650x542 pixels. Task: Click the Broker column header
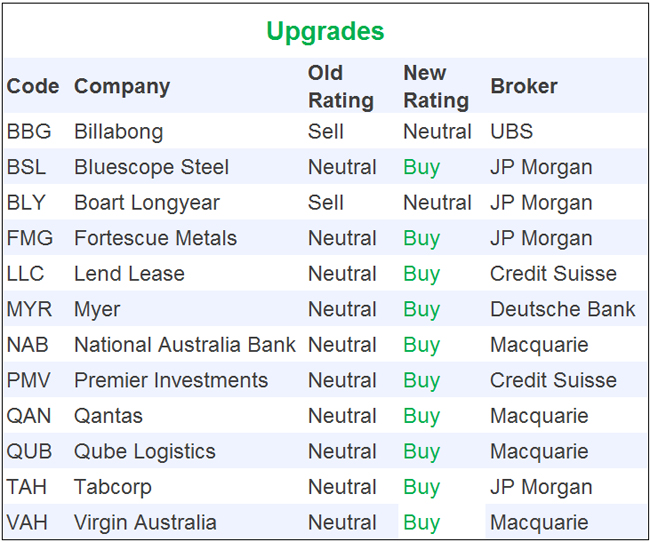(x=524, y=86)
